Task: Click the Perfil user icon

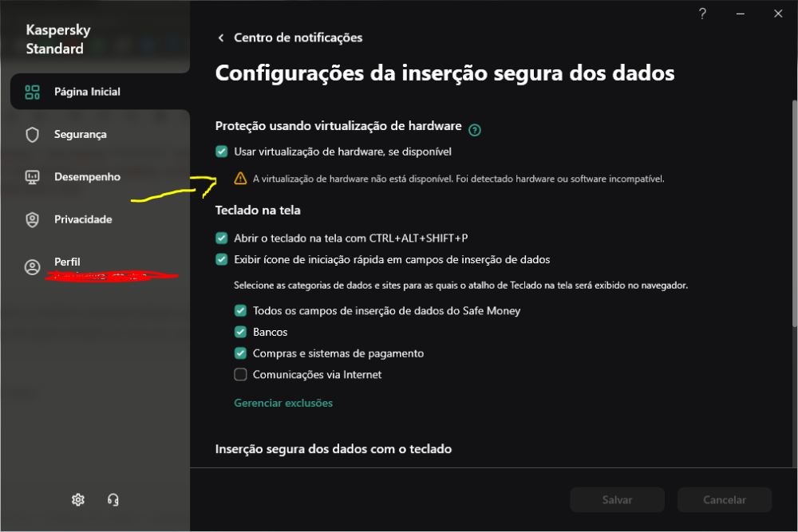Action: click(32, 267)
